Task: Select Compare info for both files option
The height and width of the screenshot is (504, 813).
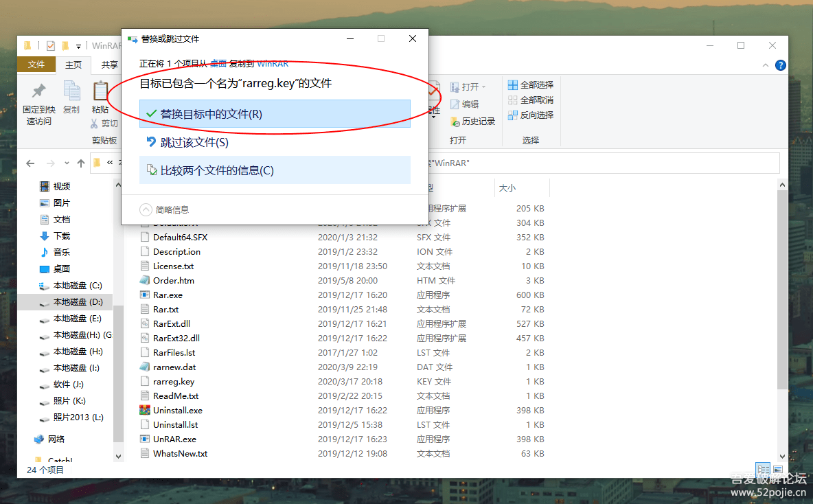Action: [x=275, y=170]
